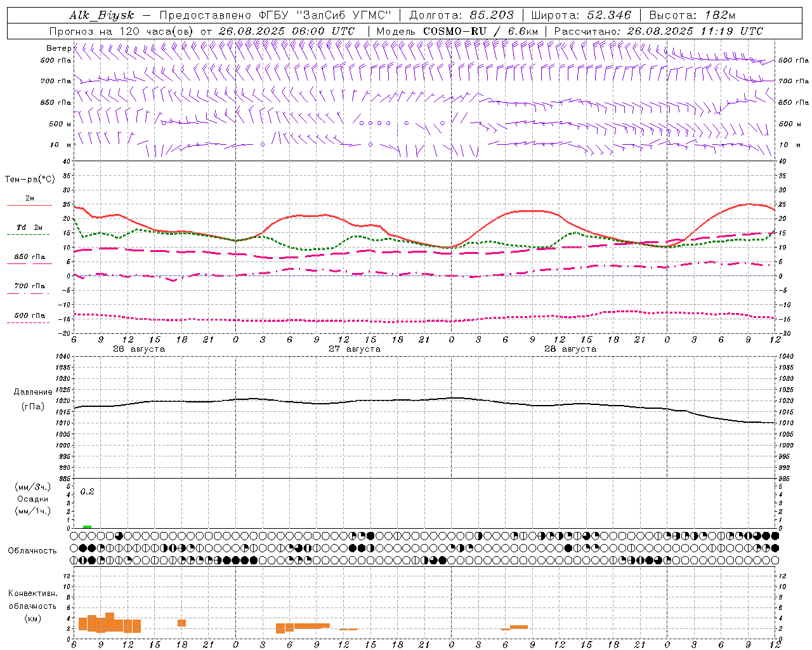Click the (мм/1ч.) precipitation units label
The image size is (812, 650).
[33, 511]
